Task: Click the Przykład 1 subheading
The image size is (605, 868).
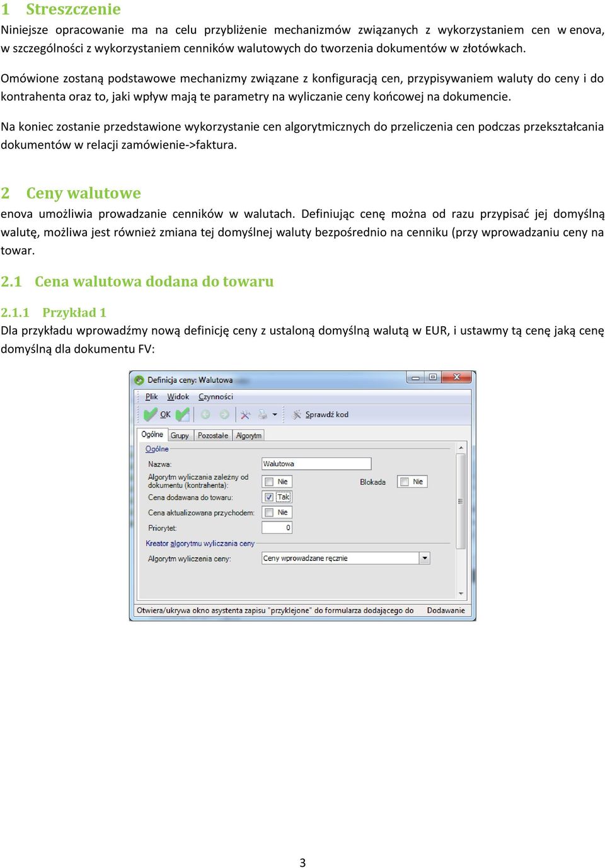Action: pos(74,312)
